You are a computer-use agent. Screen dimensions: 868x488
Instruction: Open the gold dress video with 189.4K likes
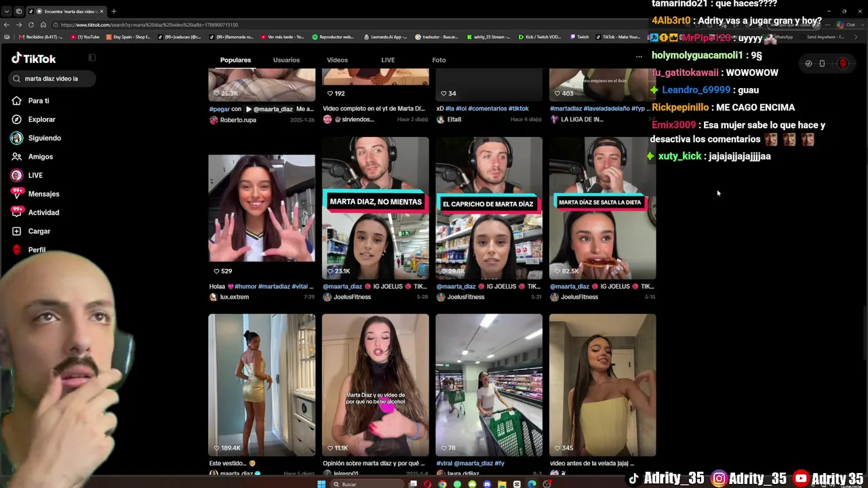pos(262,385)
